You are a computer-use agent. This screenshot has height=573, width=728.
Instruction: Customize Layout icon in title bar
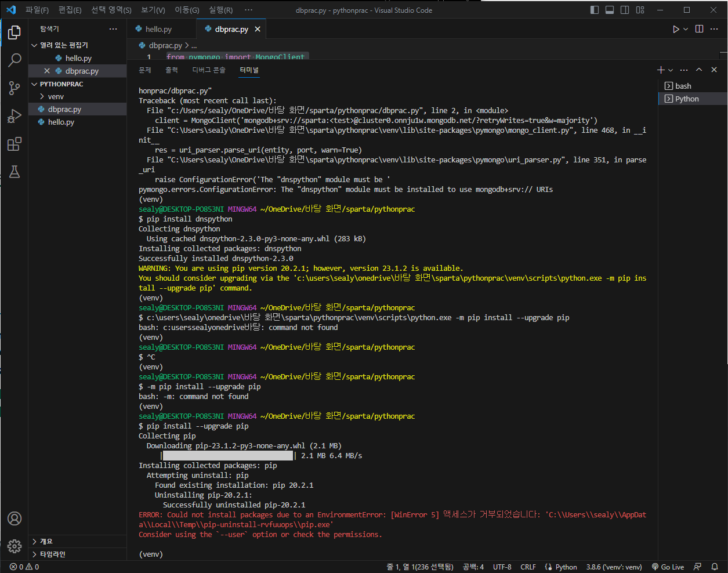tap(640, 10)
